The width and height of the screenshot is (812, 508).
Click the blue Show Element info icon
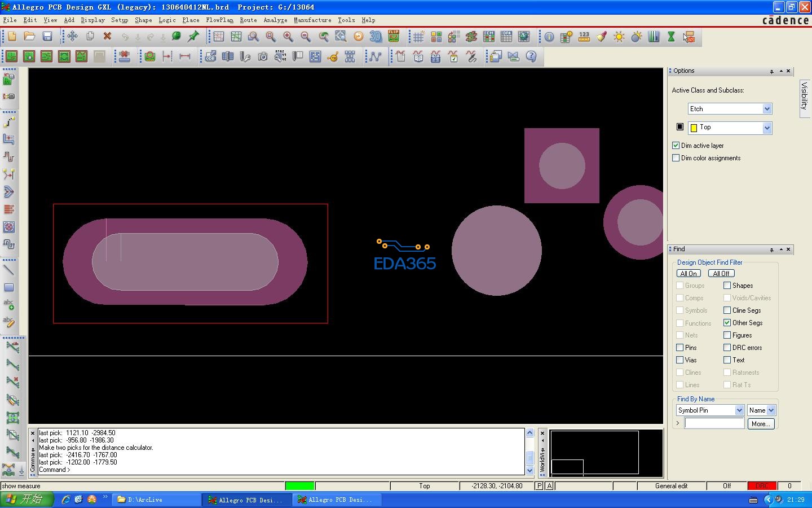point(549,37)
